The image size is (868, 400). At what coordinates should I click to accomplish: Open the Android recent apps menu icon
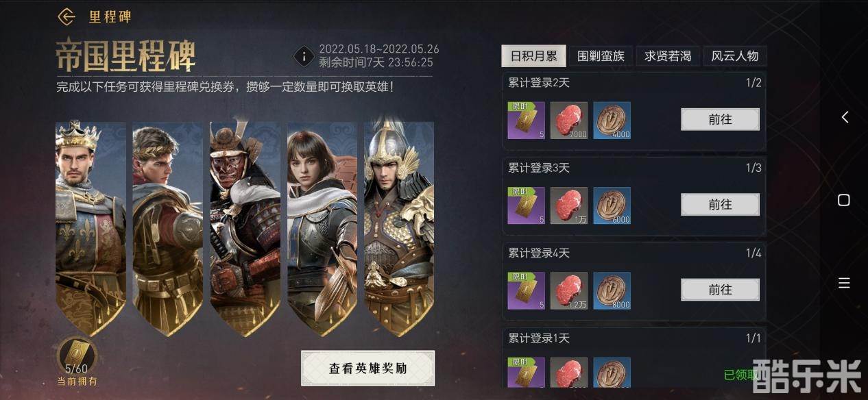tap(844, 283)
